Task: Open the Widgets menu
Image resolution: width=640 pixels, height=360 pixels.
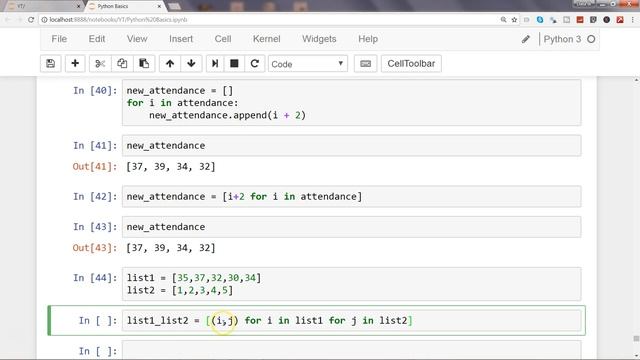Action: (x=319, y=39)
